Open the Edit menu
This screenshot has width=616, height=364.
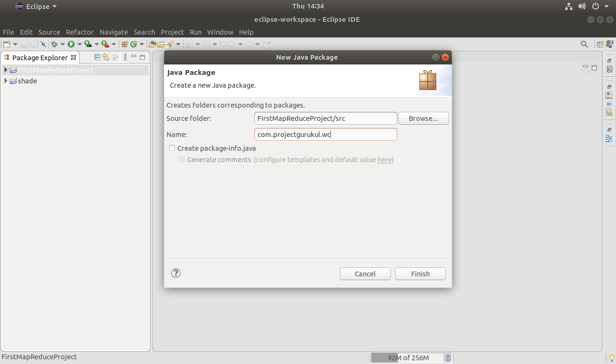[x=26, y=32]
